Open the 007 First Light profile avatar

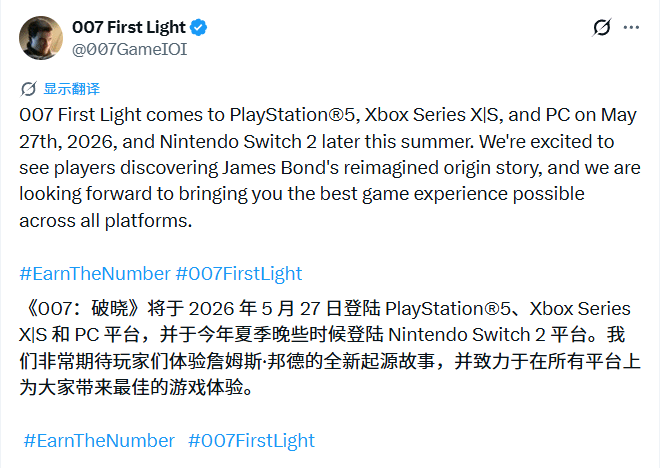pos(40,37)
